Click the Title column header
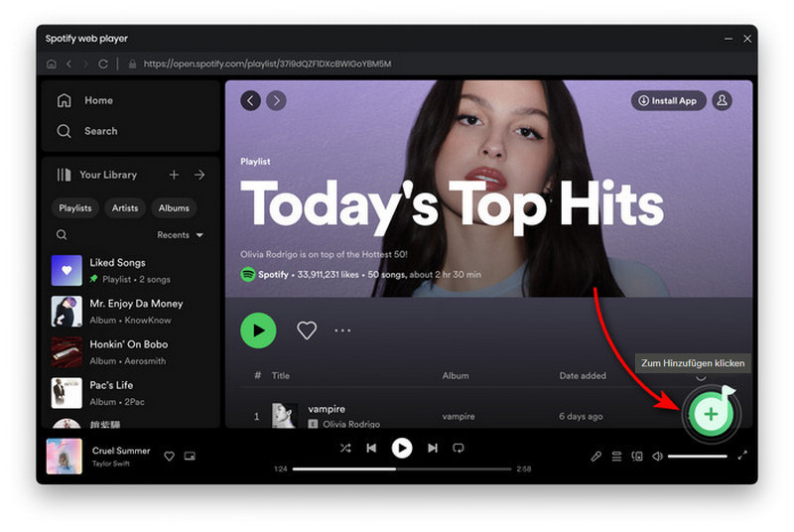The image size is (794, 532). click(281, 375)
